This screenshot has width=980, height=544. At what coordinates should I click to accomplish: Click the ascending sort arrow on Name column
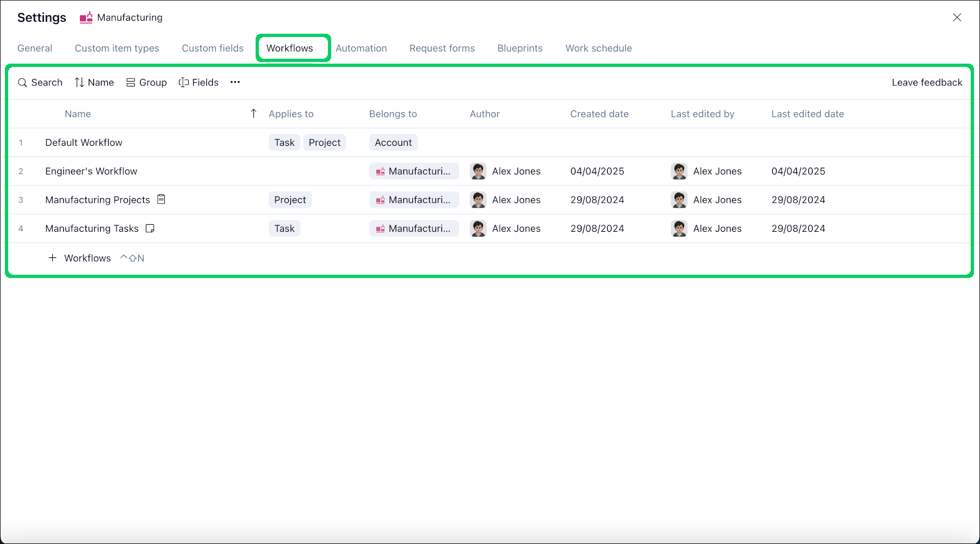coord(253,113)
